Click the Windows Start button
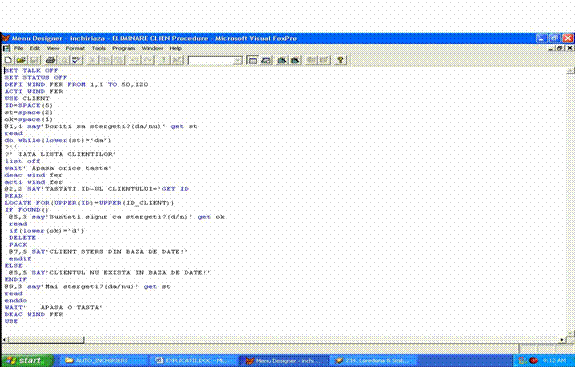 [27, 361]
